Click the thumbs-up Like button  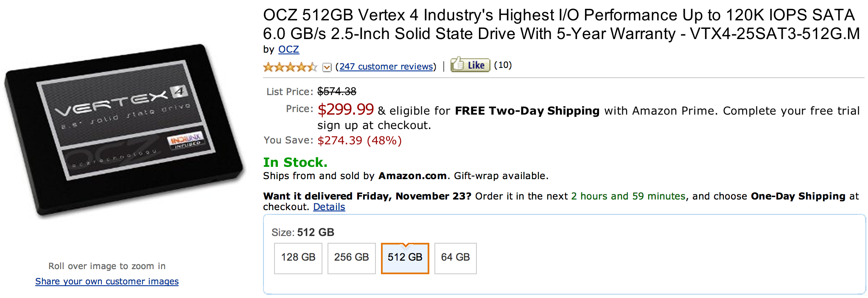pos(470,65)
